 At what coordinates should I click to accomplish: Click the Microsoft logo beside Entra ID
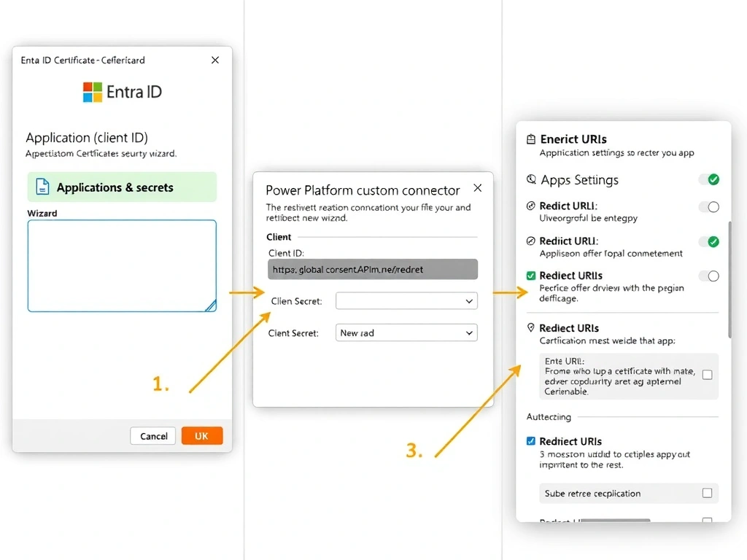[93, 92]
